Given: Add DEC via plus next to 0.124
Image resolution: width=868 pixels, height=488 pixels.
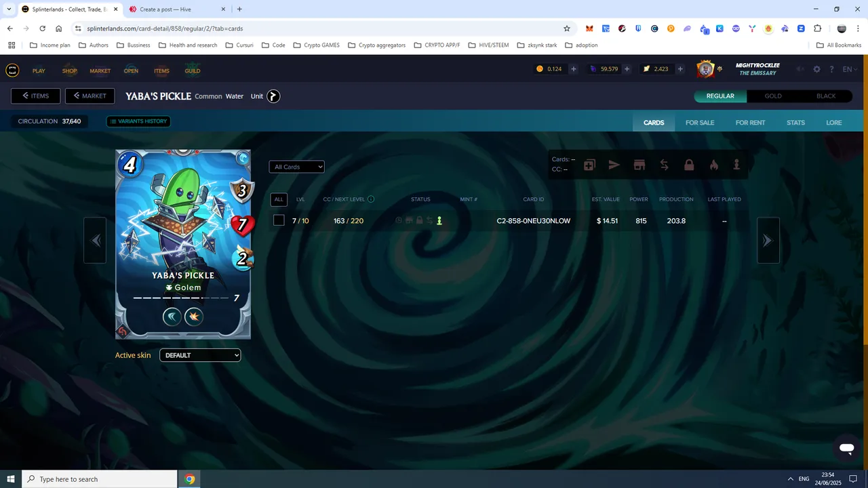Looking at the screenshot, I should click(574, 69).
